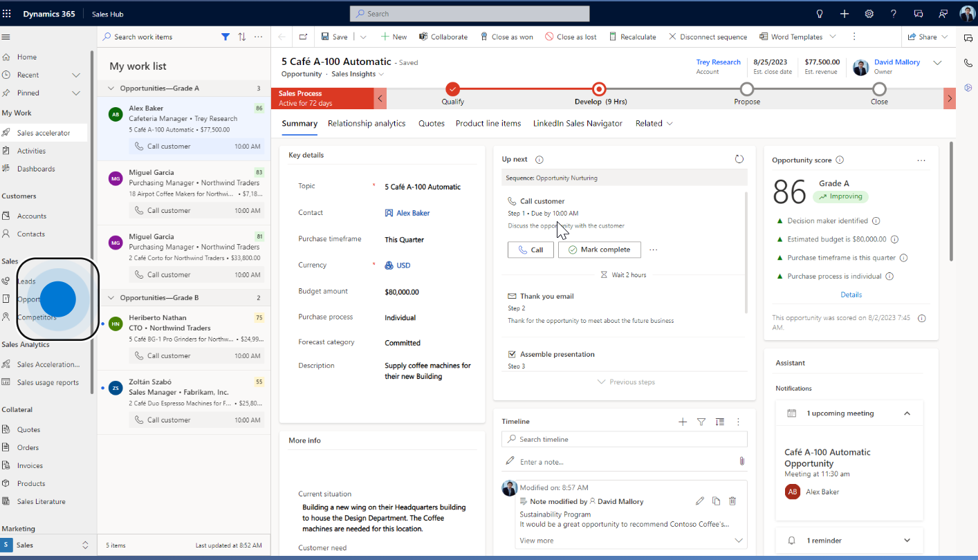Click the Develop stage circle
The width and height of the screenshot is (978, 560).
coord(599,88)
